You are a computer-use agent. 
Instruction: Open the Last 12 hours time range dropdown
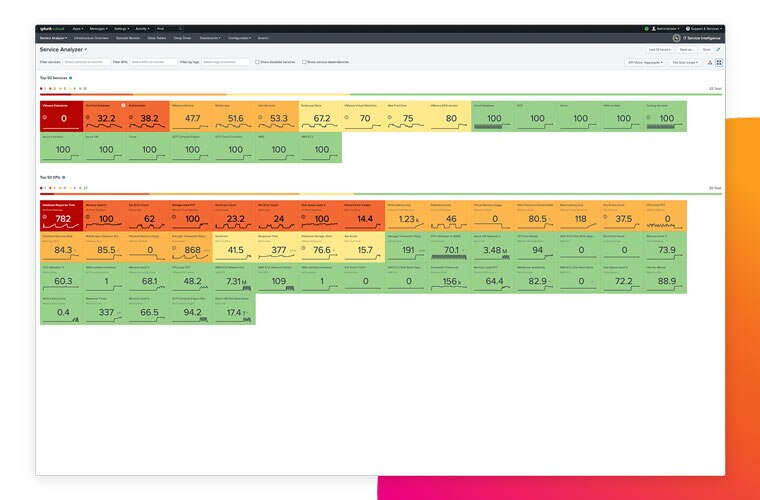coord(659,48)
